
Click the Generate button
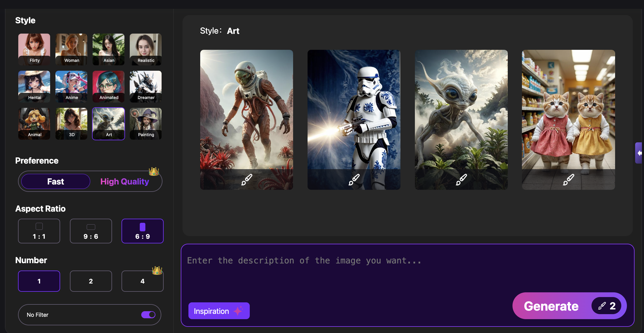tap(551, 306)
